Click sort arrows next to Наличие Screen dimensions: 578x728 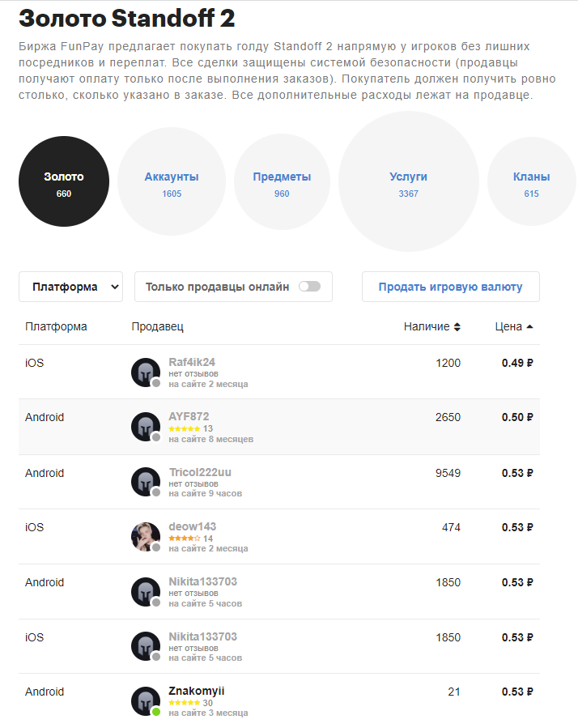tap(457, 327)
